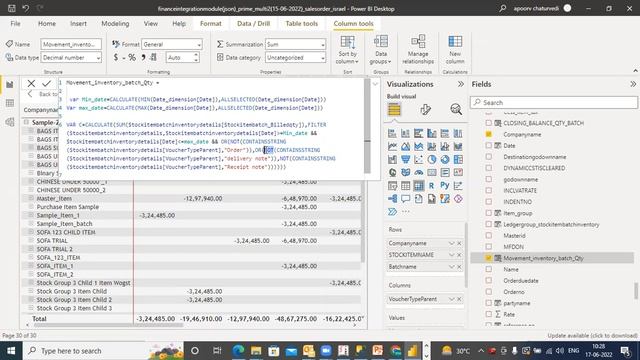
Task: Edit the column Name field
Action: pyautogui.click(x=71, y=44)
